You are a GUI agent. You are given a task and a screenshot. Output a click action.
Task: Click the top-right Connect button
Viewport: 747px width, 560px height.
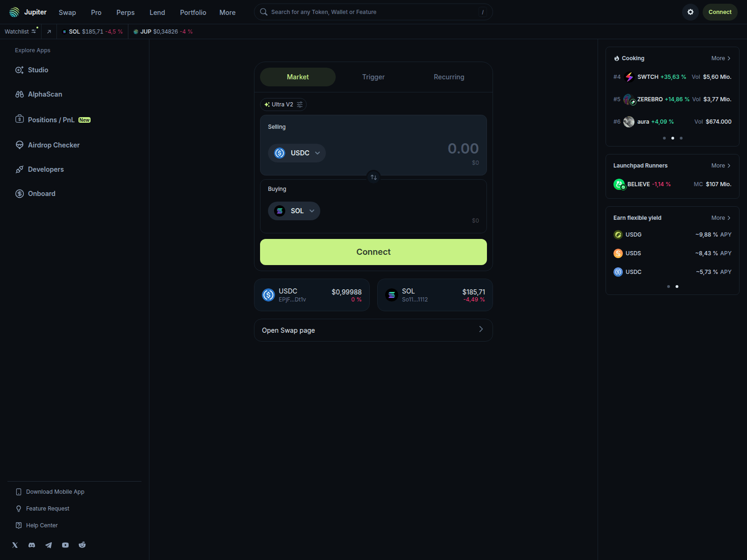pos(720,12)
